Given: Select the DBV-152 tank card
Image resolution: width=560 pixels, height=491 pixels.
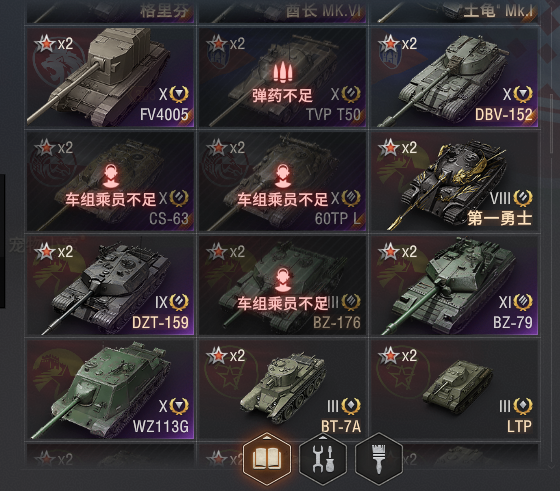Looking at the screenshot, I should click(454, 77).
